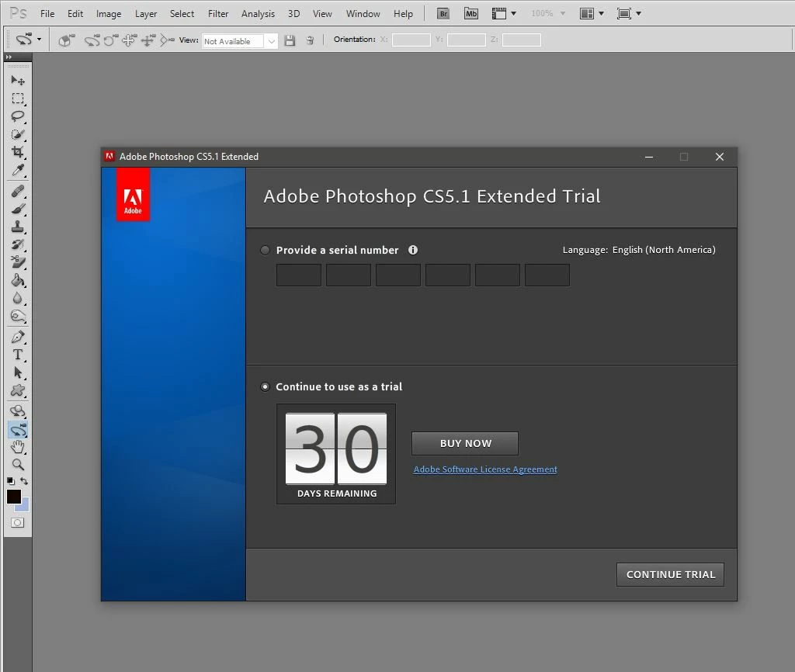
Task: Open the Filter menu
Action: click(x=218, y=14)
